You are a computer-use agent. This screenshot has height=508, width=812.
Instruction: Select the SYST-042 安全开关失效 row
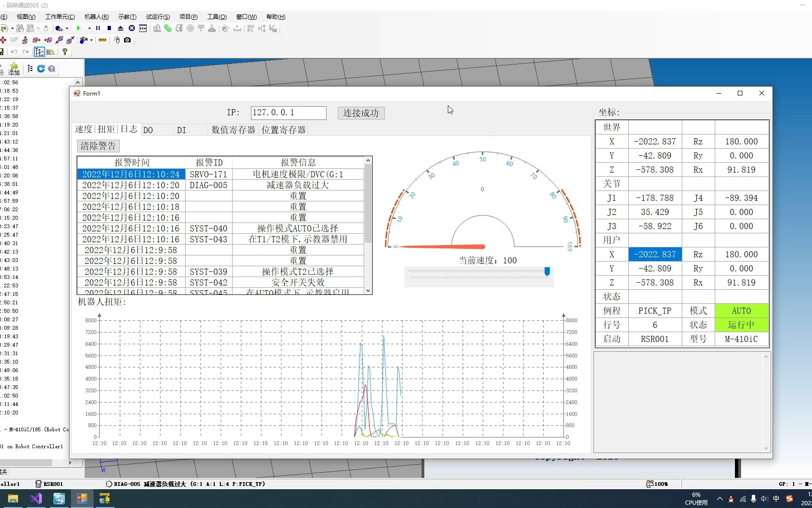pos(220,282)
